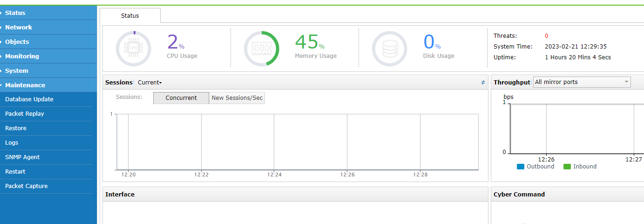
Task: Click the Outbound legend blue swatch
Action: tap(521, 167)
